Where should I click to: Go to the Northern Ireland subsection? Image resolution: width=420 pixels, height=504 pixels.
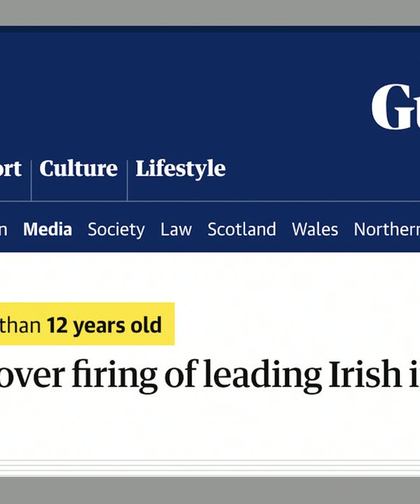(x=386, y=229)
